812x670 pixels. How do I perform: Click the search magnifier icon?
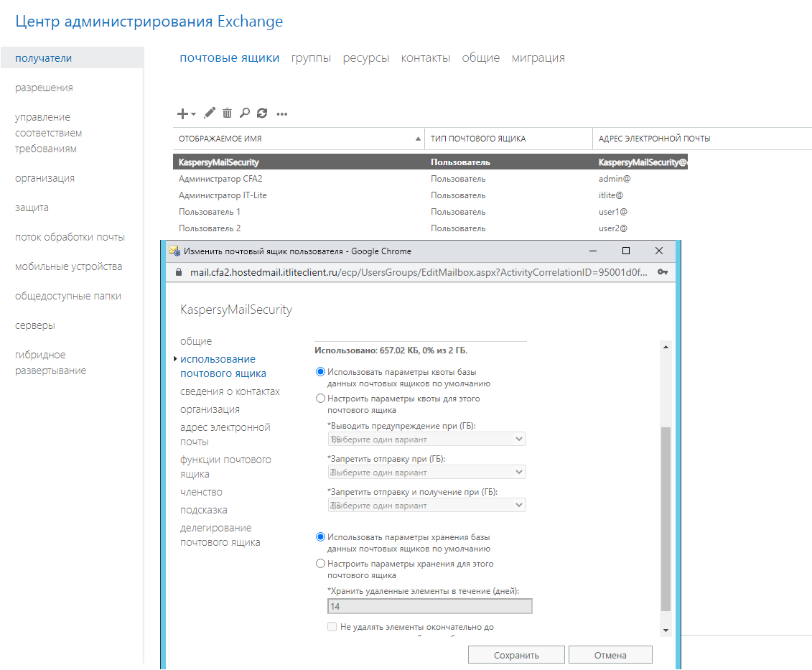point(244,113)
